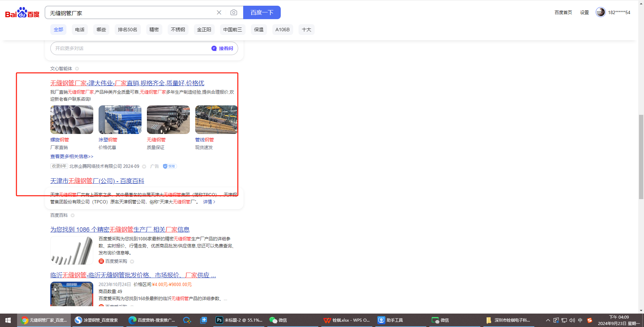Select the 全部 filter tab
The width and height of the screenshot is (644, 327).
[58, 30]
